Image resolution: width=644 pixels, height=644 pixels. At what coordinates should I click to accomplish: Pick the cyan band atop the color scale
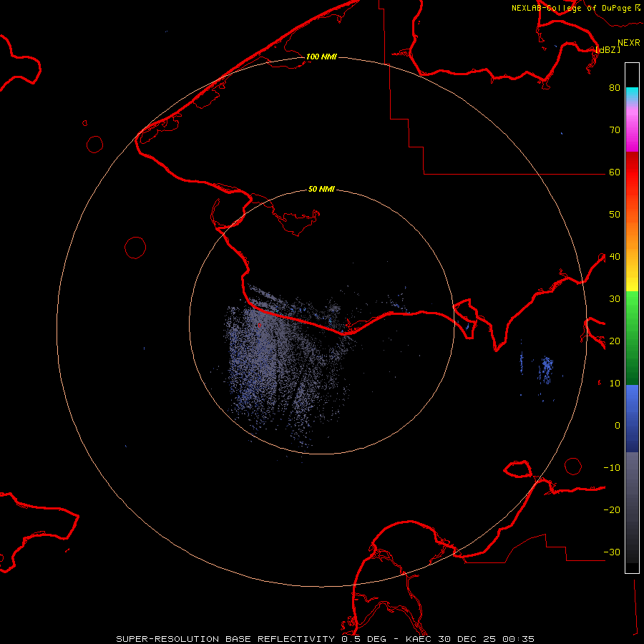632,94
